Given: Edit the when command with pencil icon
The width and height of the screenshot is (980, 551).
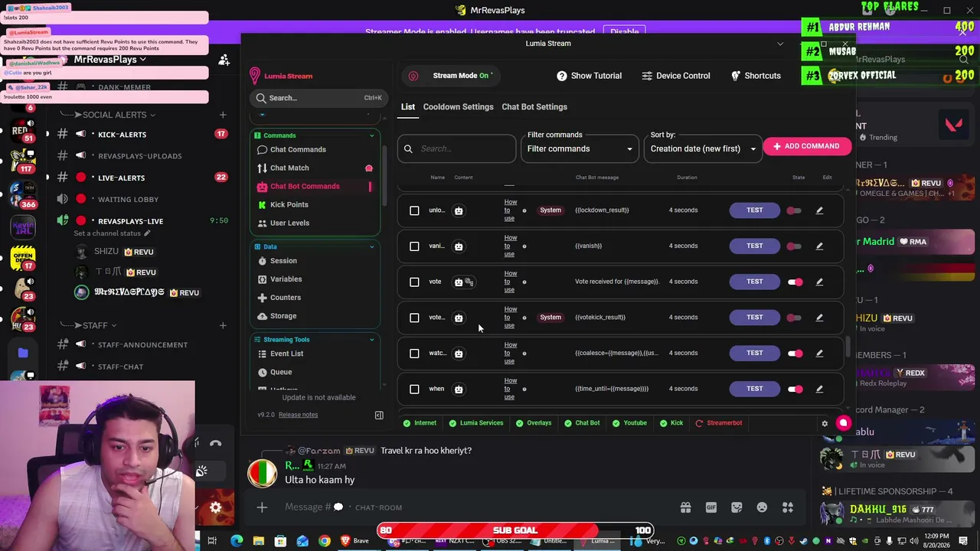Looking at the screenshot, I should click(x=819, y=389).
